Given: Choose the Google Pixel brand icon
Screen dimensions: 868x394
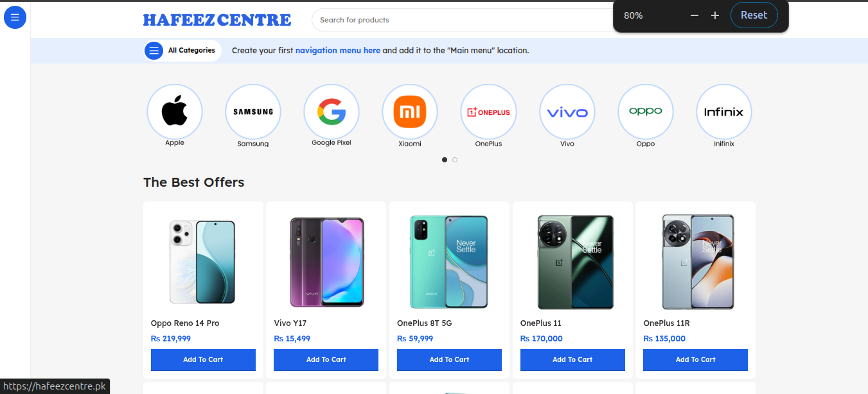Looking at the screenshot, I should [332, 112].
